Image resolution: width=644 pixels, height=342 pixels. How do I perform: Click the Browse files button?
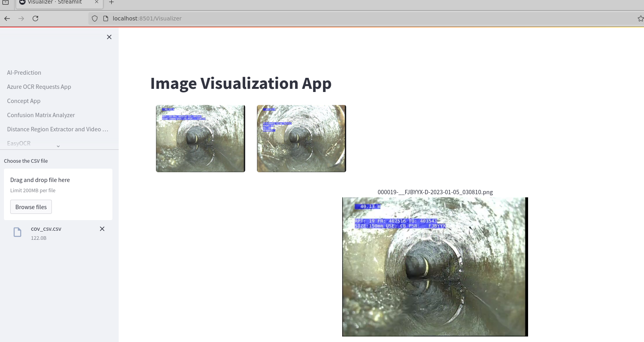point(31,207)
